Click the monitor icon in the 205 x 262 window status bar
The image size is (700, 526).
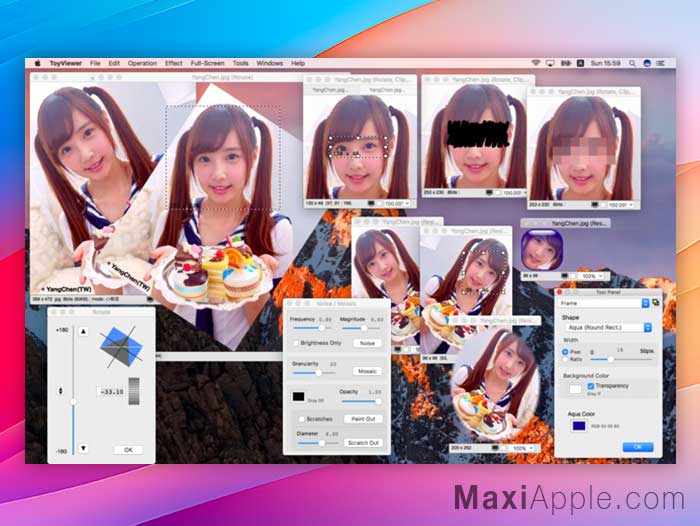[x=495, y=448]
